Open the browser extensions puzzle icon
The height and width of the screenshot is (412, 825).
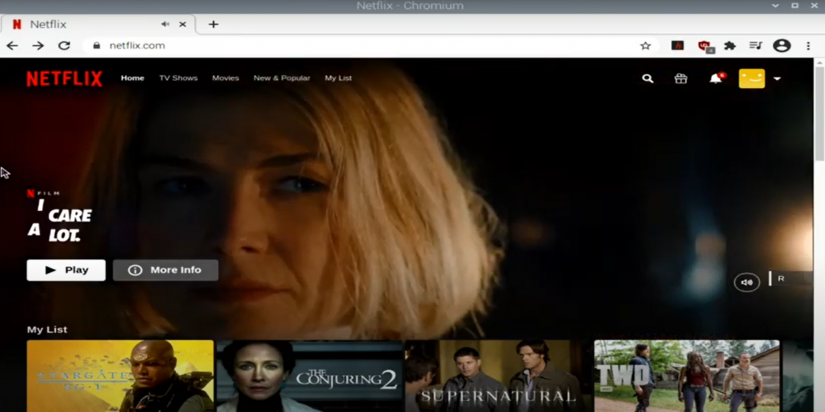point(730,45)
